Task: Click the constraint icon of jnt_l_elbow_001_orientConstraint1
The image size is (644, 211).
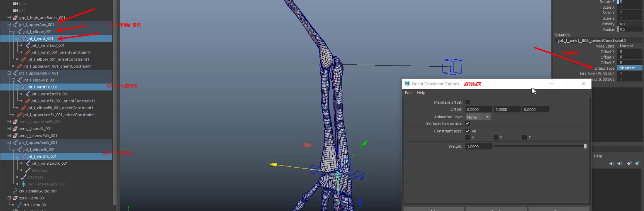Action: (x=24, y=59)
